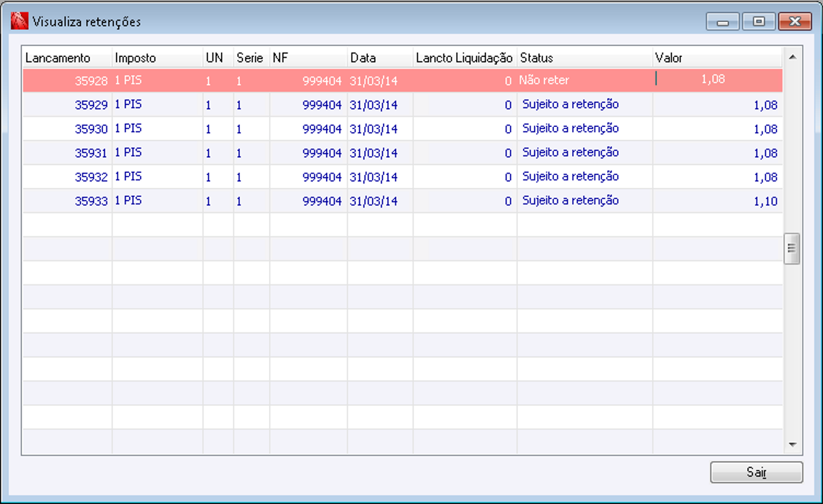Click Lancto Liquidação 0 in row 35929

(x=508, y=105)
